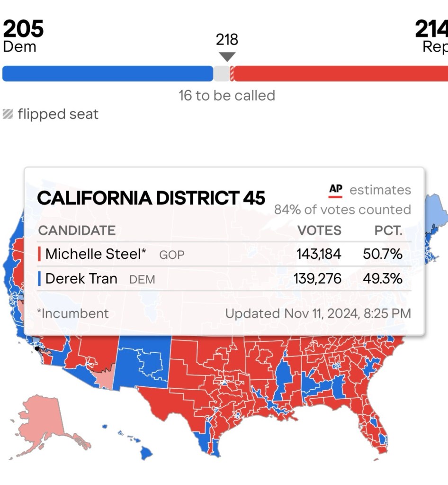448x485 pixels.
Task: Select Hawaii's islands on the map
Action: click(145, 452)
